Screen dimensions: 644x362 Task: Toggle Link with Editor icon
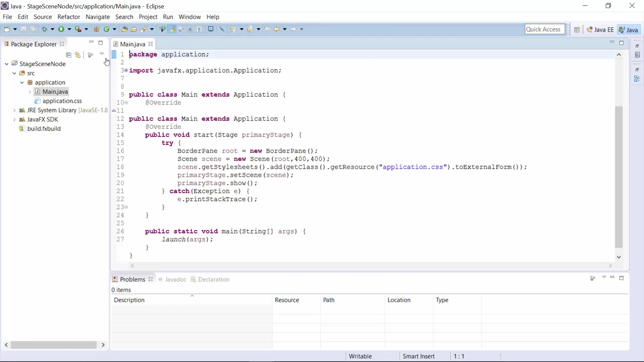[x=78, y=55]
